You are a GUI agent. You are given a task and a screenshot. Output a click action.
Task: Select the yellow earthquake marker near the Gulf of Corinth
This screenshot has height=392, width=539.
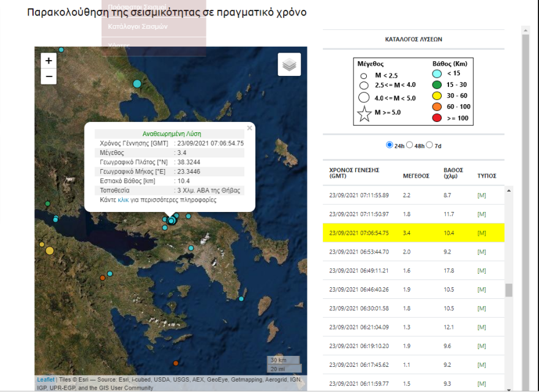[49, 249]
